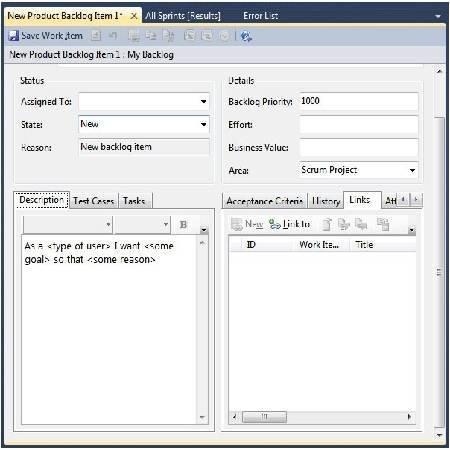
Task: Select the History tab
Action: (326, 201)
